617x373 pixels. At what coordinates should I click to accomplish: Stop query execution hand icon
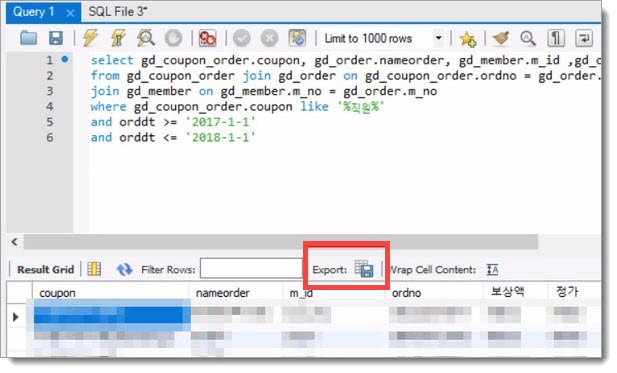pyautogui.click(x=173, y=38)
